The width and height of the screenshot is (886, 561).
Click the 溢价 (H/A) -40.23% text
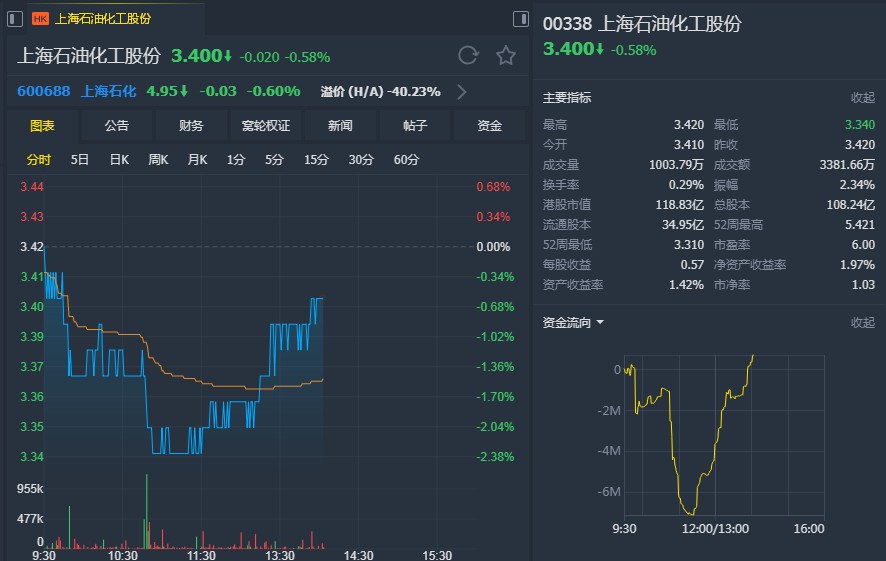pos(380,92)
